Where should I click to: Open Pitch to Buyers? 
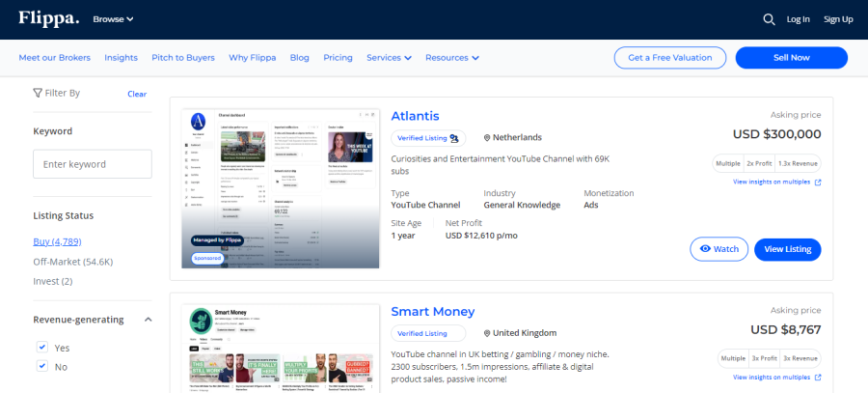tap(183, 58)
